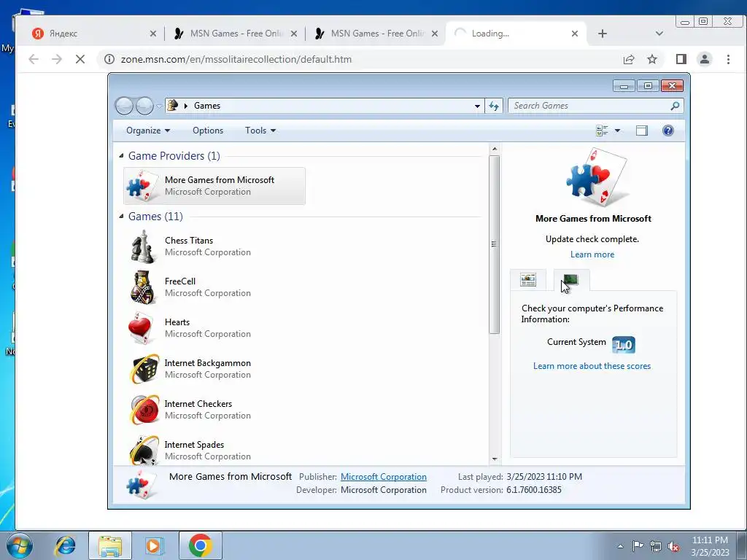Open the performance tab icon in preview pane
The width and height of the screenshot is (747, 560).
(571, 279)
